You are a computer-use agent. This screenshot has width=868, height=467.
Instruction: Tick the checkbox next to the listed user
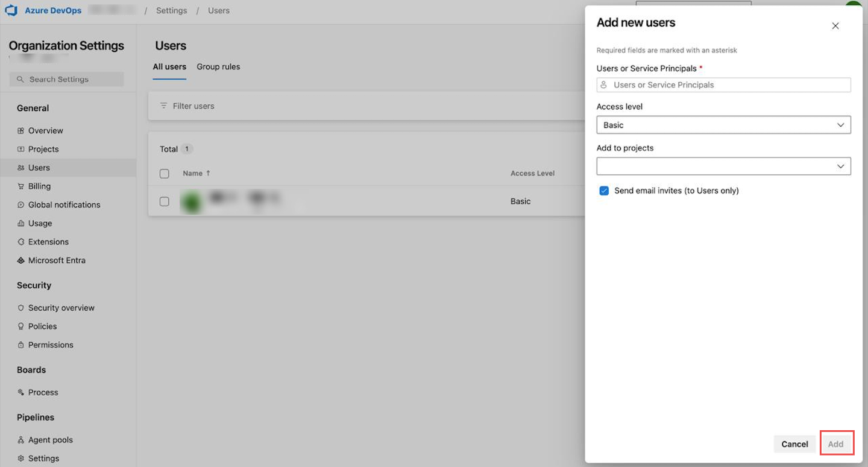coord(164,202)
